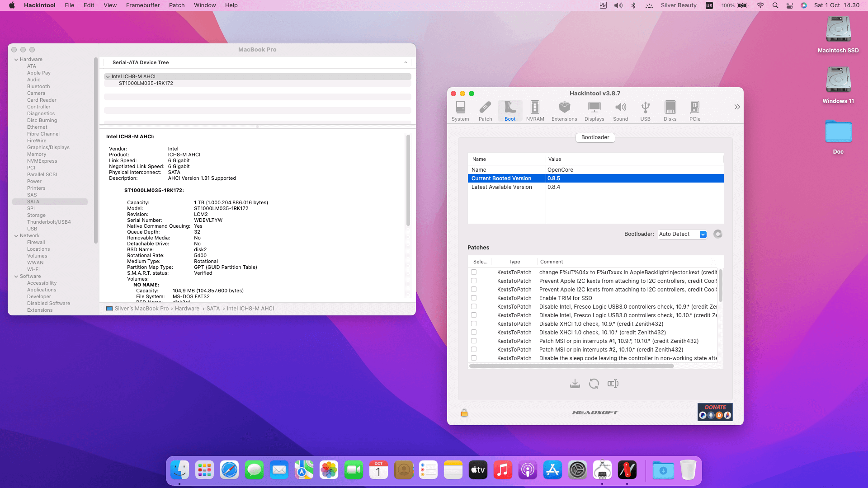The height and width of the screenshot is (488, 868).
Task: Enable the 'Enable TRIM for SSD' patch checkbox
Action: [x=474, y=298]
